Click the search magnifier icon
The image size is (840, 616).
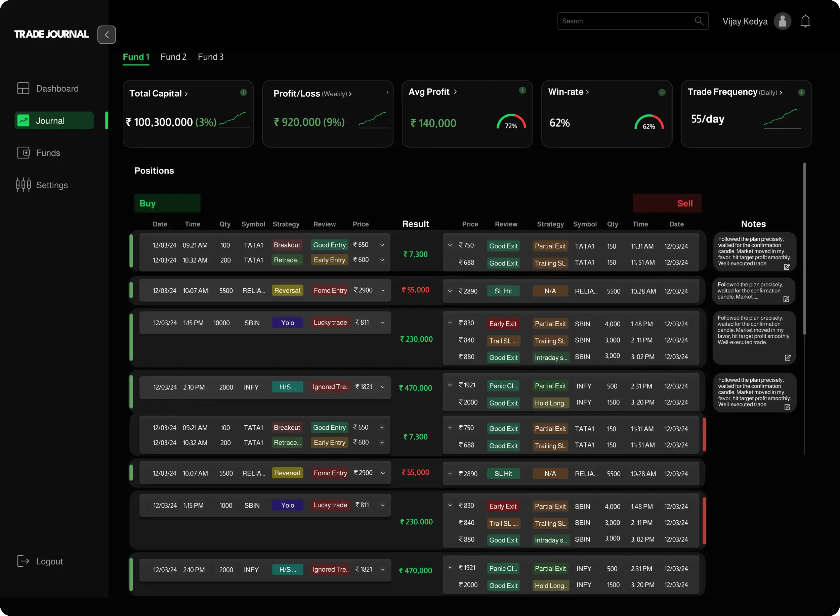(699, 21)
